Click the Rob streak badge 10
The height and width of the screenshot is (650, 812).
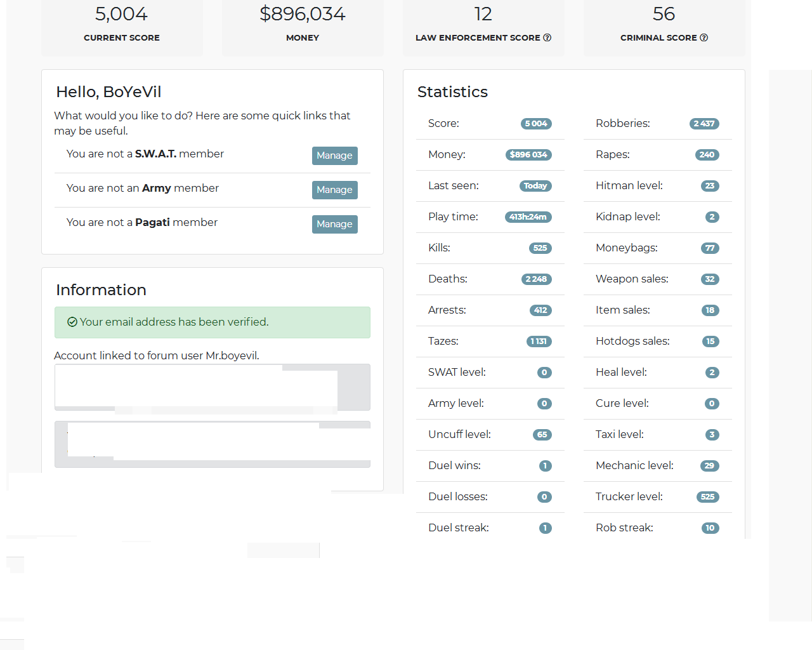coord(710,528)
